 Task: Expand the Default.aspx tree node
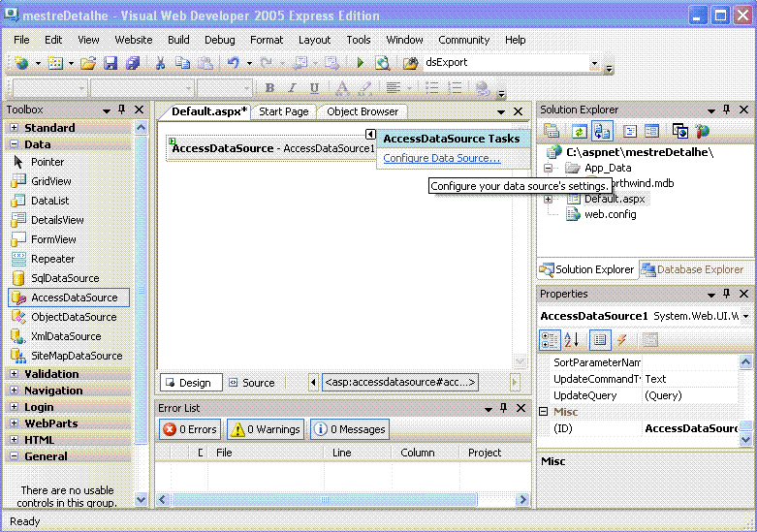click(548, 199)
